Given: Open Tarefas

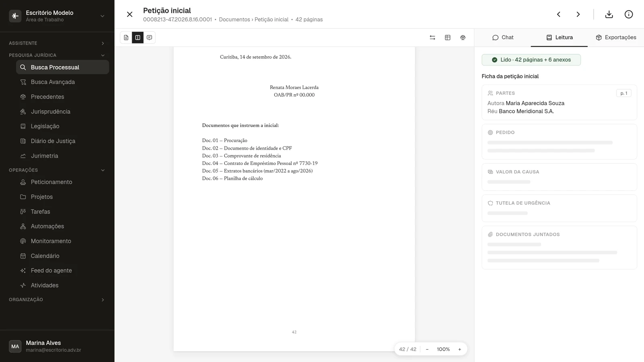Looking at the screenshot, I should (62, 212).
